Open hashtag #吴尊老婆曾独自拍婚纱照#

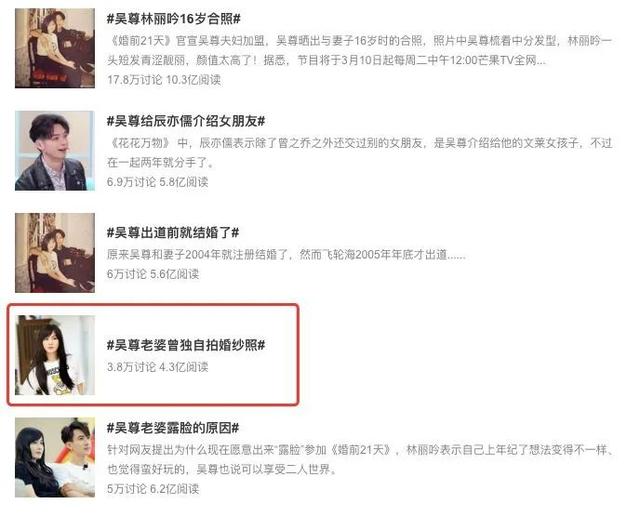pos(186,345)
